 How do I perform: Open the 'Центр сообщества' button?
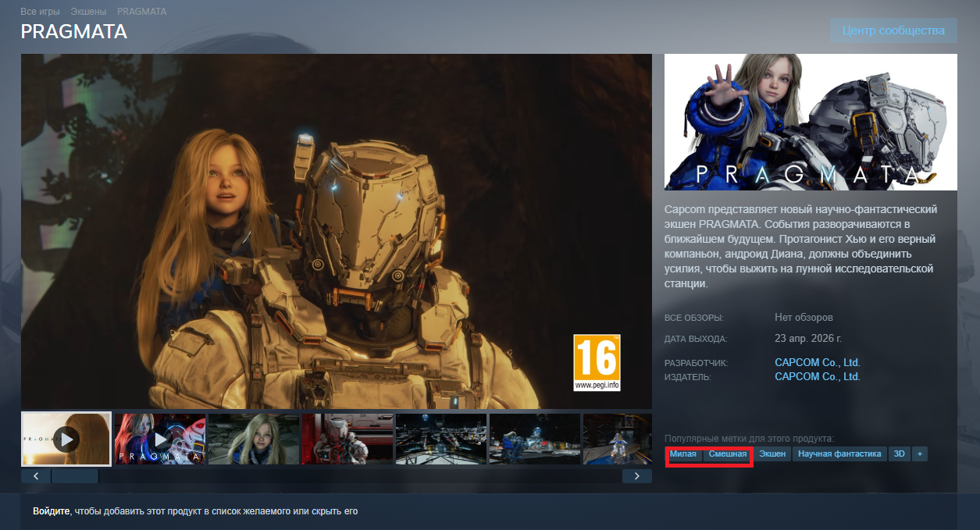[x=893, y=30]
